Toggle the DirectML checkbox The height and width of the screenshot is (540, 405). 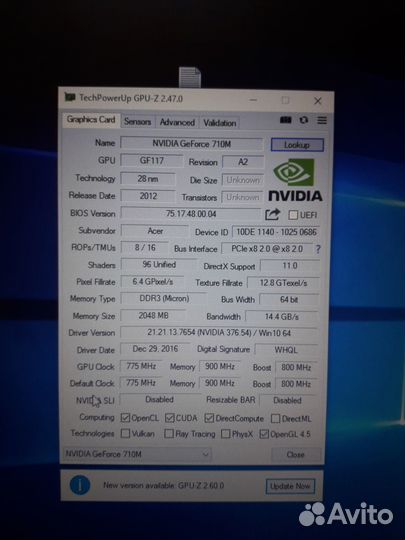click(275, 419)
